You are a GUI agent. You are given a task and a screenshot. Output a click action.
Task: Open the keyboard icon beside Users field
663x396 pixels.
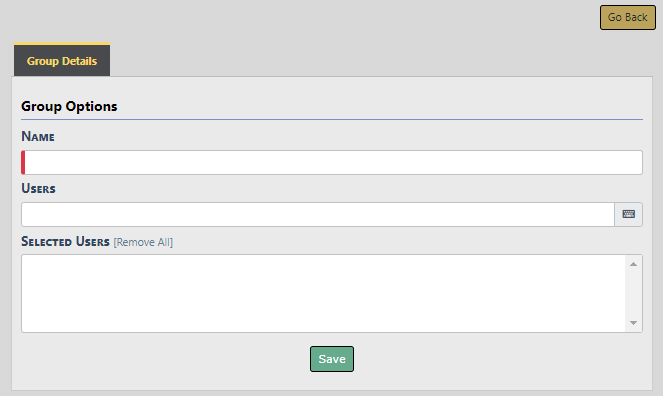(x=628, y=214)
